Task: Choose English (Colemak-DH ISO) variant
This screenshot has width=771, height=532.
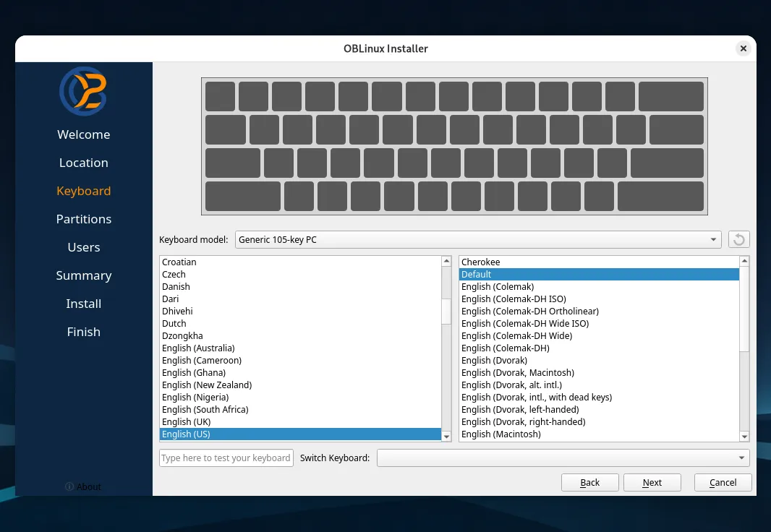Action: [599, 299]
